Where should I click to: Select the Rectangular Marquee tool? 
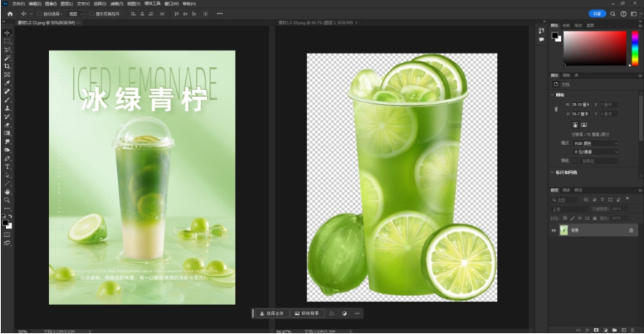(7, 42)
